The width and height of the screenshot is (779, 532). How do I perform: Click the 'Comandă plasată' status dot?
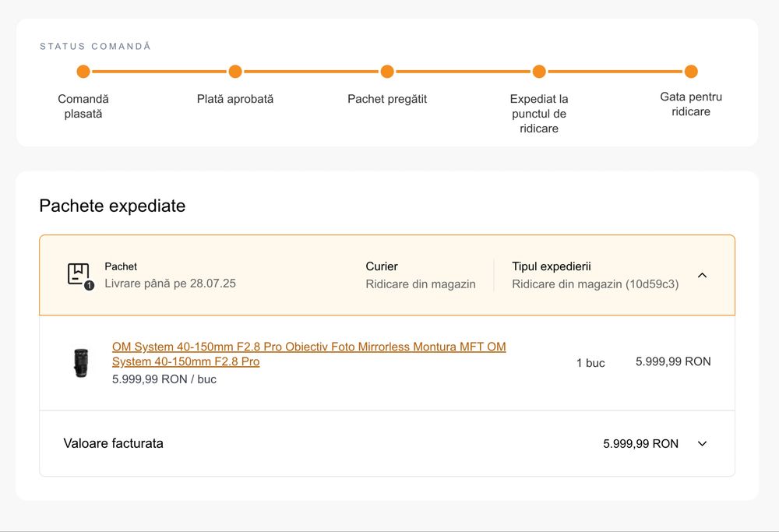[x=83, y=72]
